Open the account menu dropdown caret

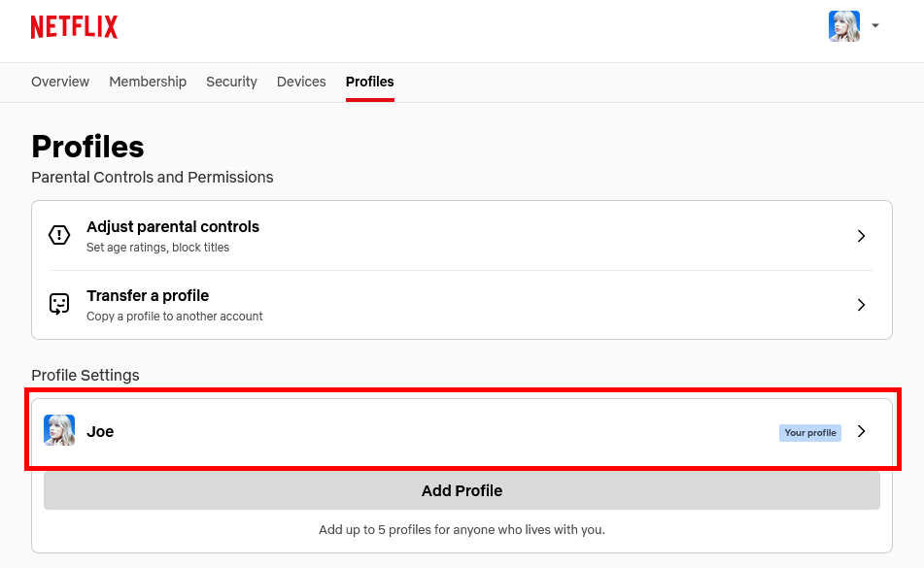tap(875, 26)
